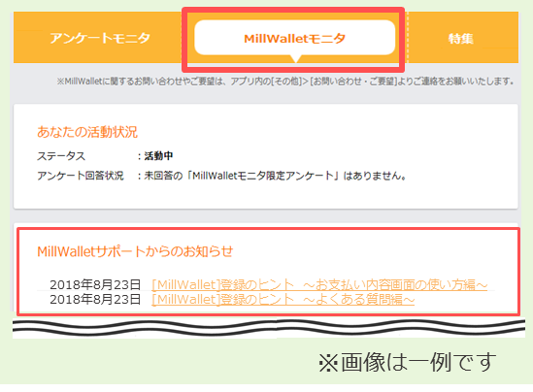
Task: Click the あなたの活動状況 heading
Action: tap(87, 132)
